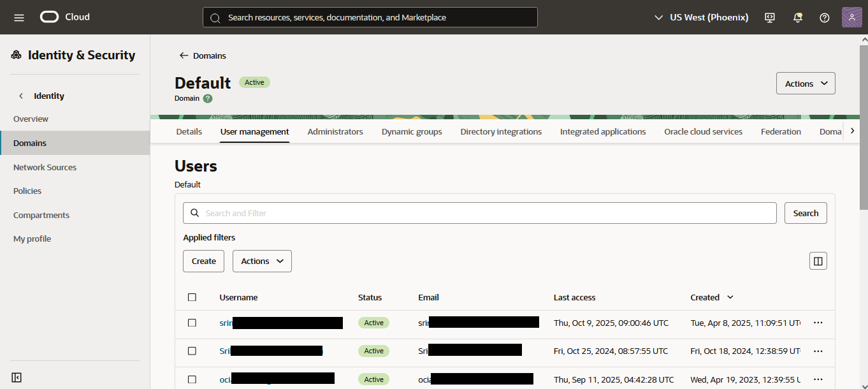Switch to the Dynamic groups tab

(x=412, y=132)
